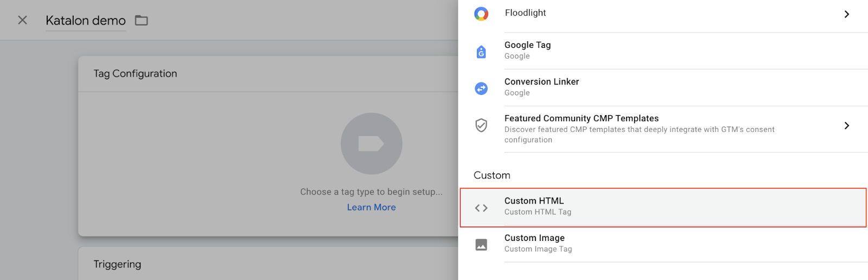Click the Conversion Linker icon
868x280 pixels.
click(481, 88)
